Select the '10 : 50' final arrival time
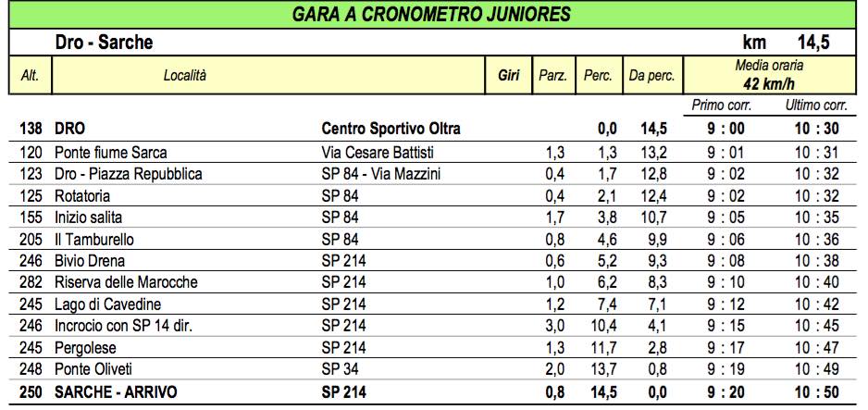868x410 pixels. (x=817, y=392)
